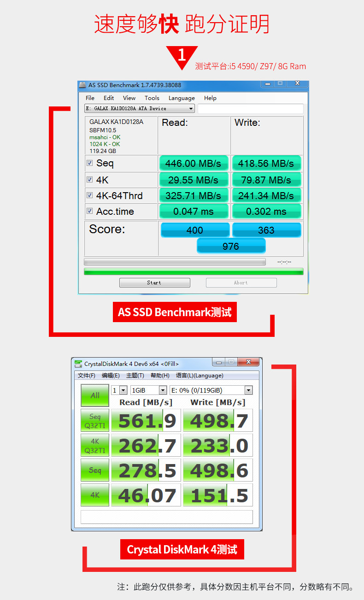Click the CrystalDiskMark title bar icon
Image resolution: width=364 pixels, height=600 pixels.
click(x=79, y=364)
